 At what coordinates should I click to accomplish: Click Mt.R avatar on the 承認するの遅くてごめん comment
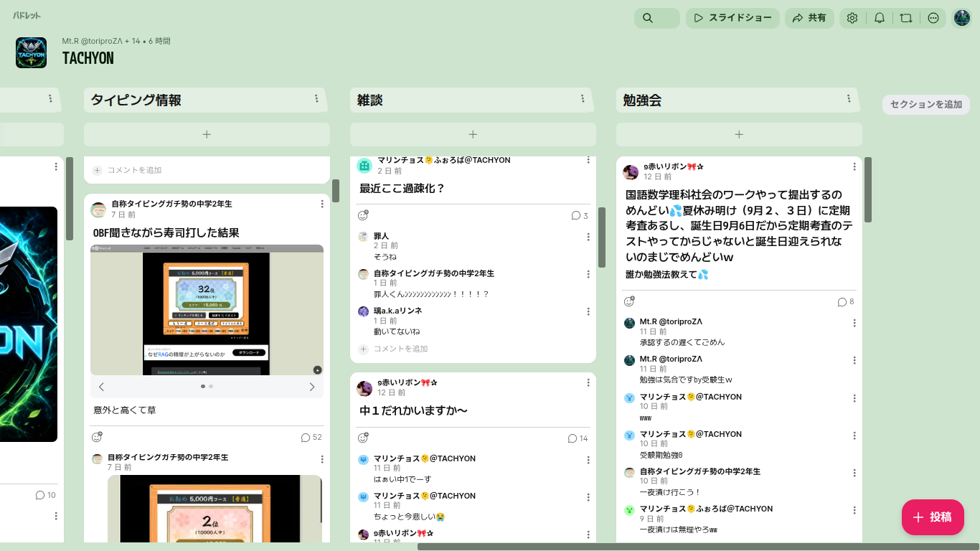[629, 323]
